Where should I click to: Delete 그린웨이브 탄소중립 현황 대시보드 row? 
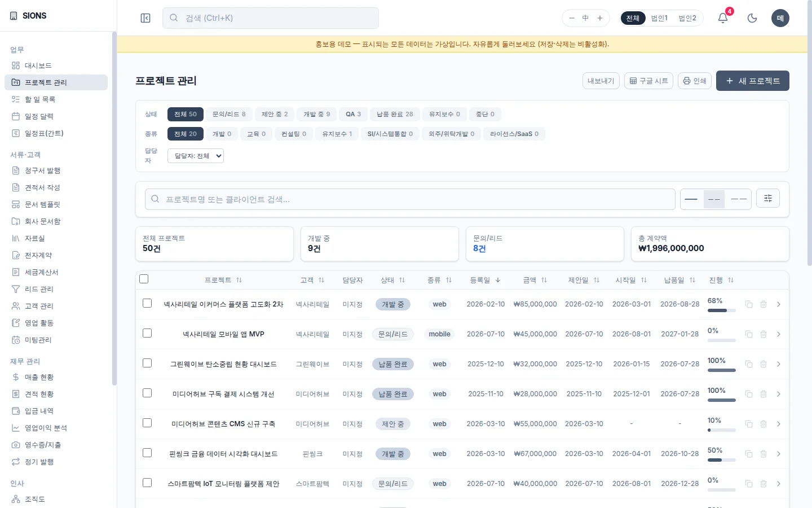[764, 364]
